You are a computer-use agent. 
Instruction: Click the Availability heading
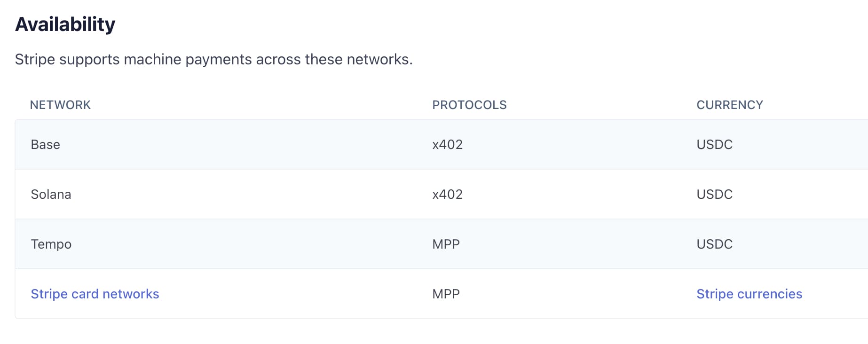pos(65,24)
